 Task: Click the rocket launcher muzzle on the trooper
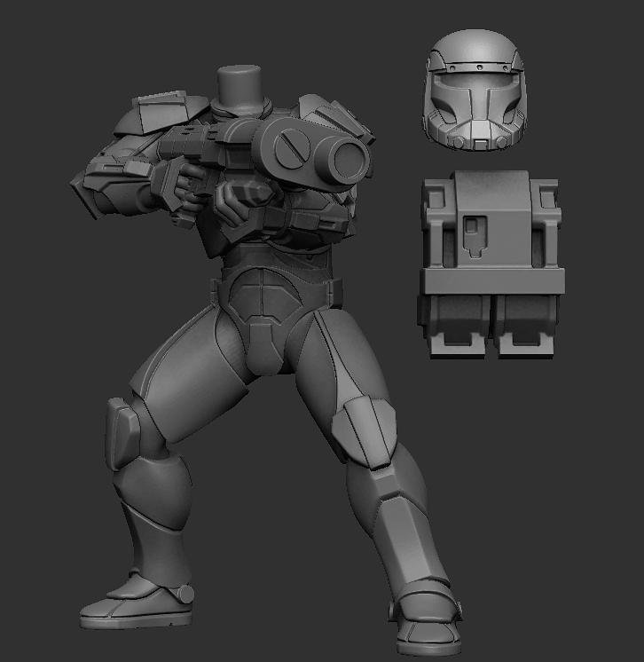349,162
